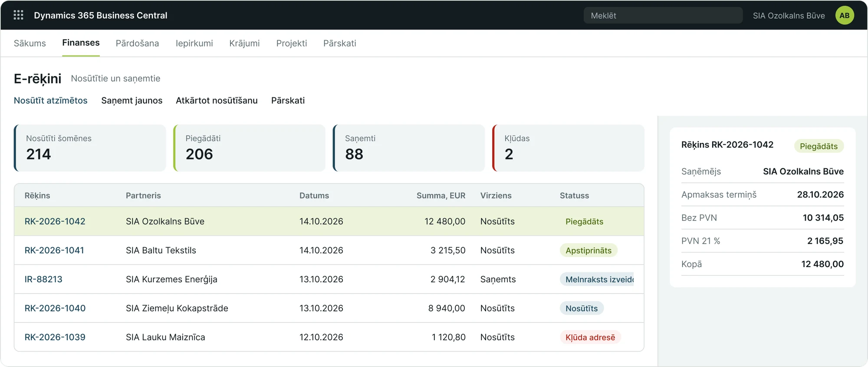868x367 pixels.
Task: Open Pārskati action under E-rēķini
Action: pos(288,100)
